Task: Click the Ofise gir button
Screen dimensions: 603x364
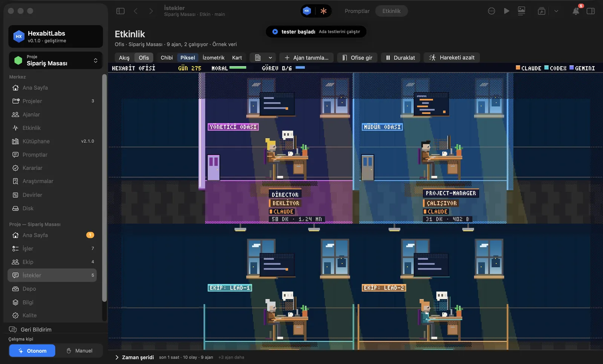Action: point(357,58)
